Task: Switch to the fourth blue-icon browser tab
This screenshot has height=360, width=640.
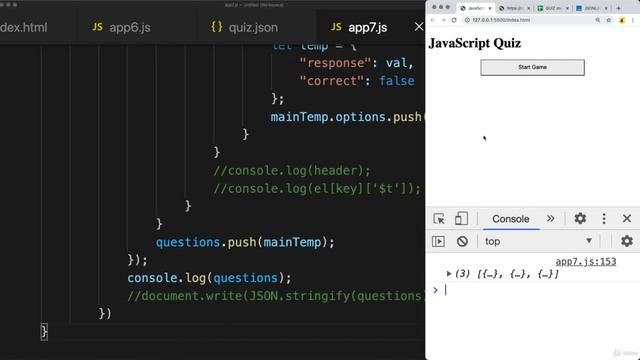Action: coord(591,8)
